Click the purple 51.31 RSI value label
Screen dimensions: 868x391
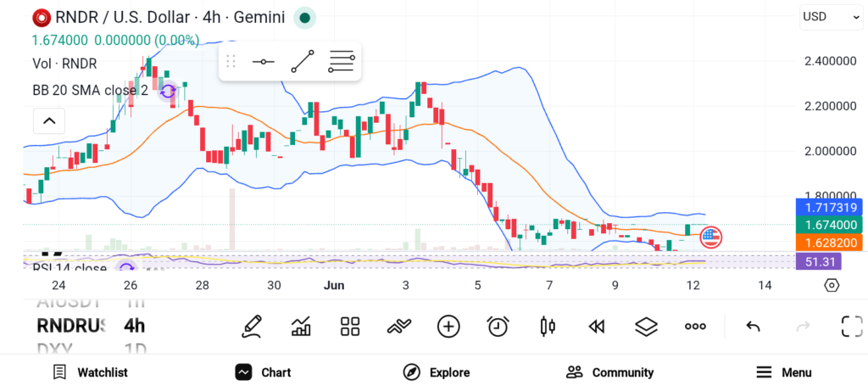[x=818, y=261]
